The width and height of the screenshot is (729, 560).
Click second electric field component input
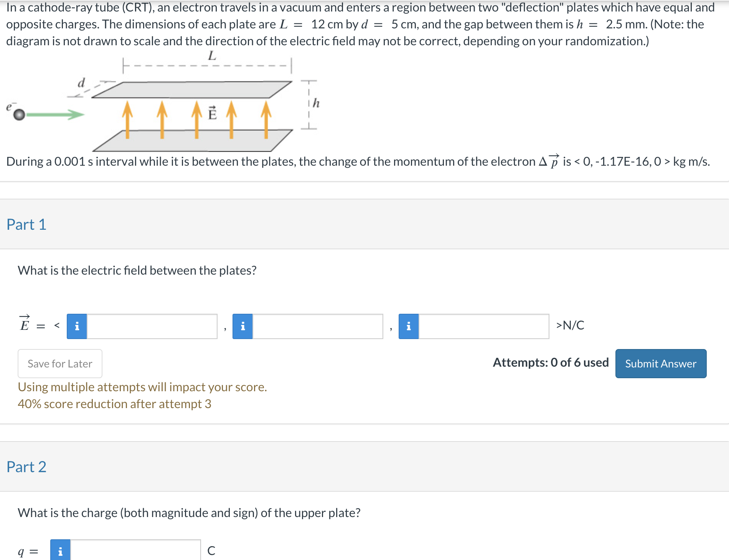(318, 326)
